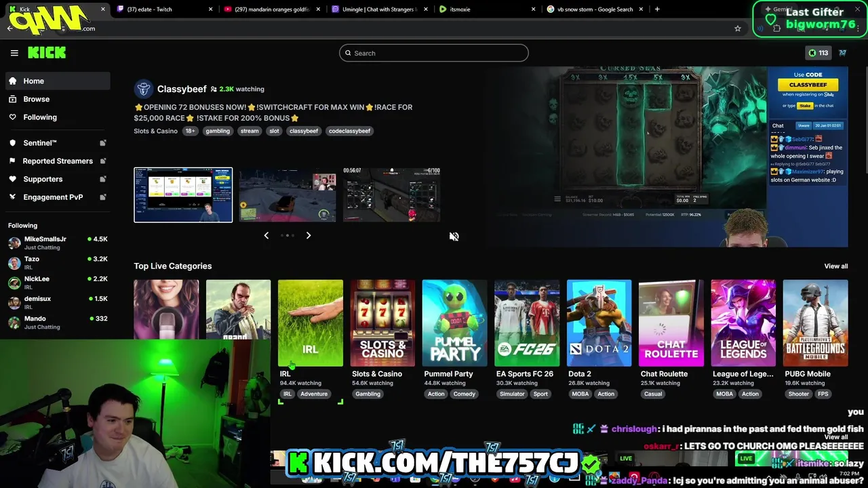This screenshot has height=488, width=868.
Task: Open Tazo's followed channel
Action: (x=58, y=262)
